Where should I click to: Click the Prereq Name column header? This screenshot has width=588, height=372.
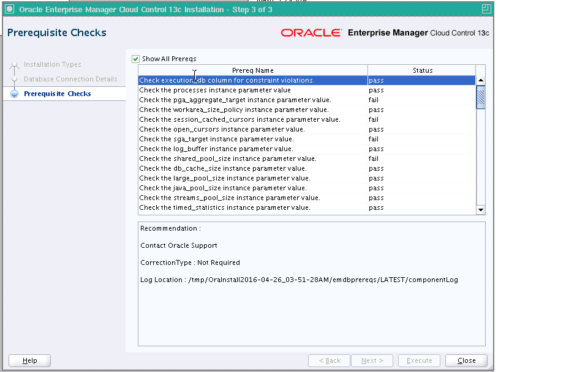tap(253, 70)
